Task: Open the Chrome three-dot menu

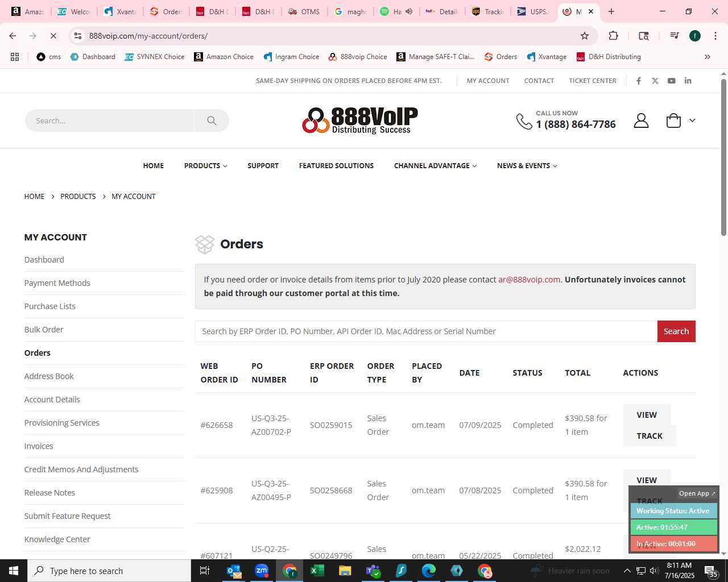Action: coord(714,36)
